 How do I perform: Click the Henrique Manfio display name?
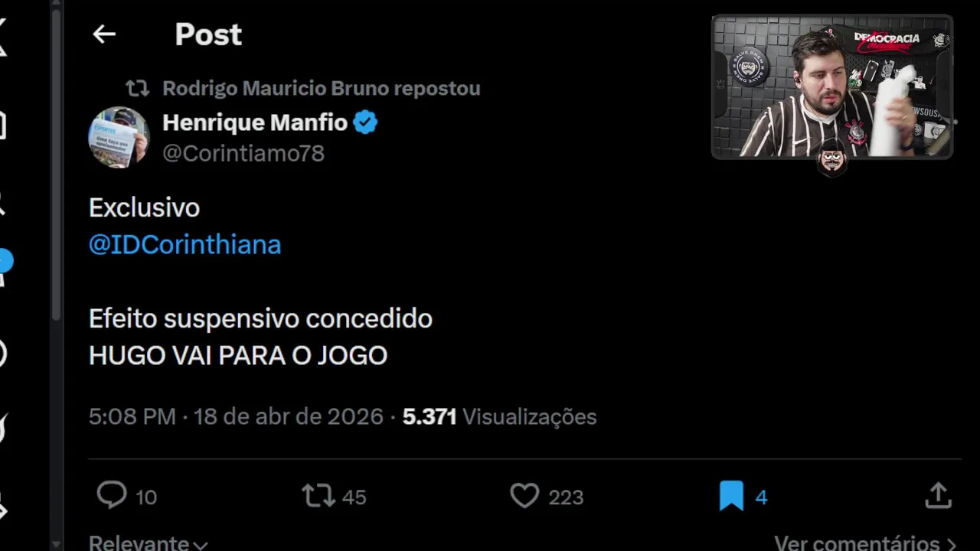(255, 122)
